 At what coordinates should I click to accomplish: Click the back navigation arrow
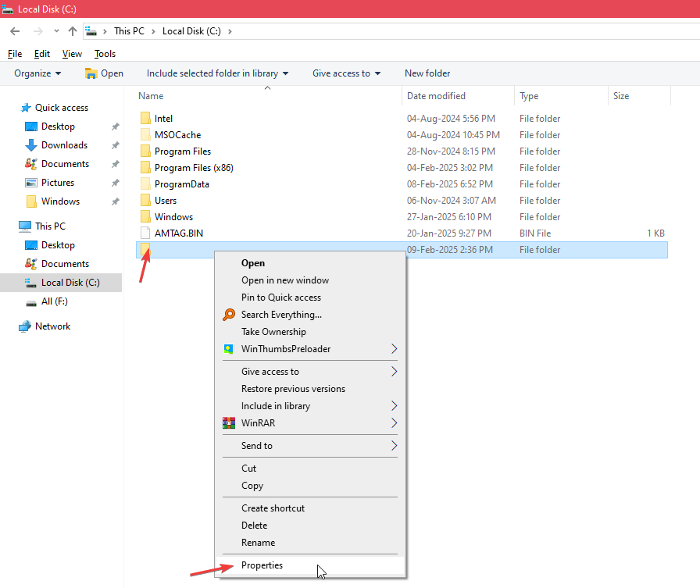(15, 31)
